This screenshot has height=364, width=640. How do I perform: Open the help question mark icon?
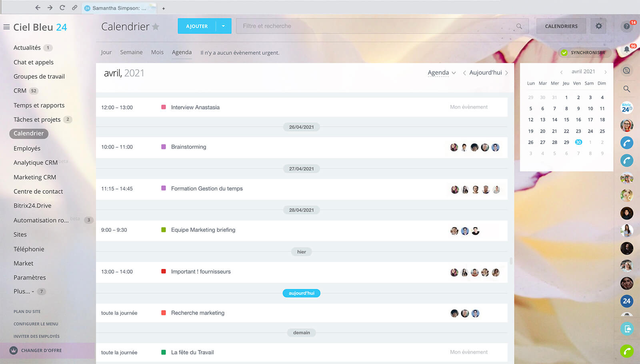click(x=626, y=26)
